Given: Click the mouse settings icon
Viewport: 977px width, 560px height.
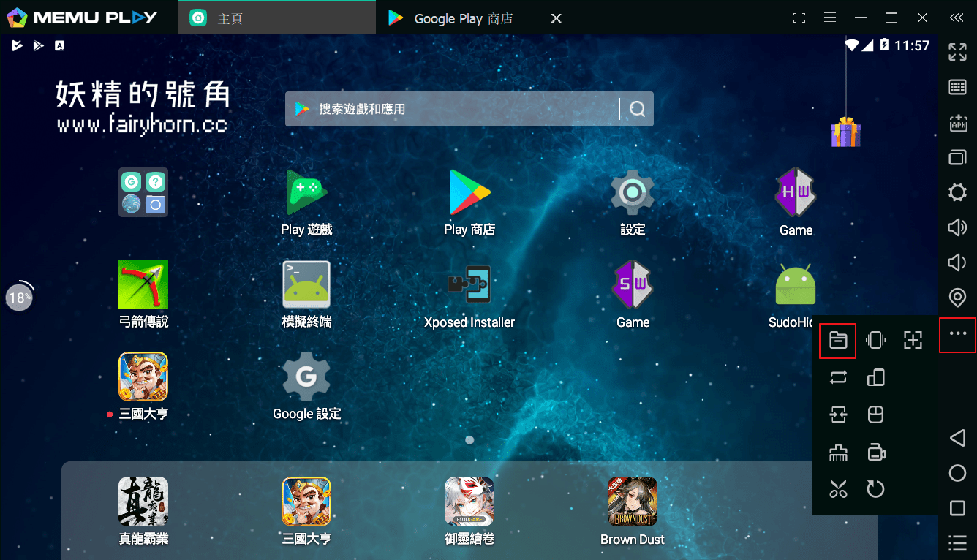Looking at the screenshot, I should pyautogui.click(x=875, y=415).
